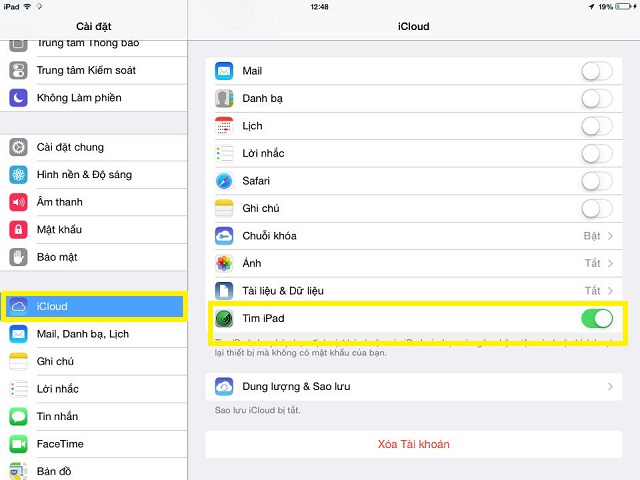This screenshot has width=640, height=480.
Task: Tap the FaceTime camera icon
Action: [18, 444]
